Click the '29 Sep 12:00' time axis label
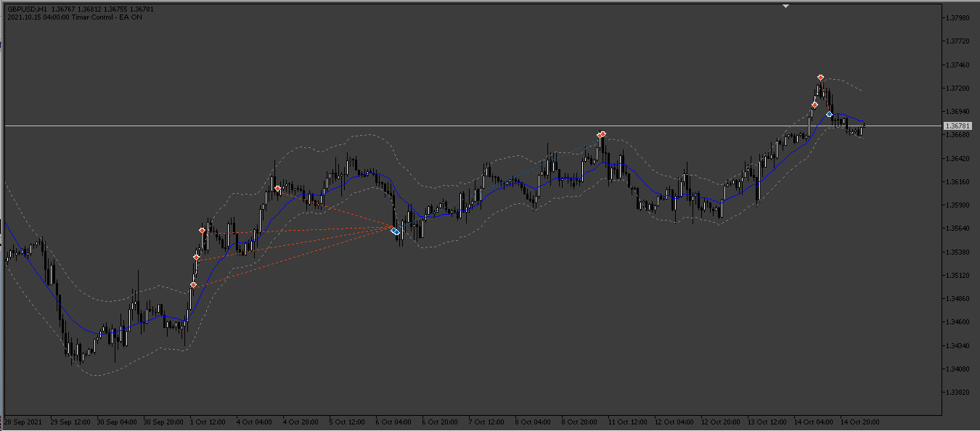The width and height of the screenshot is (980, 431). [70, 422]
